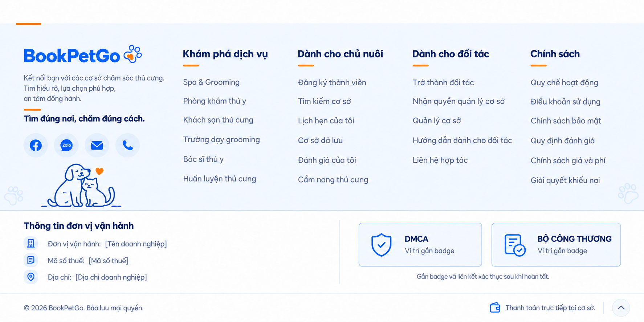Open Trở thành đối tác link
This screenshot has width=644, height=322.
coord(443,82)
